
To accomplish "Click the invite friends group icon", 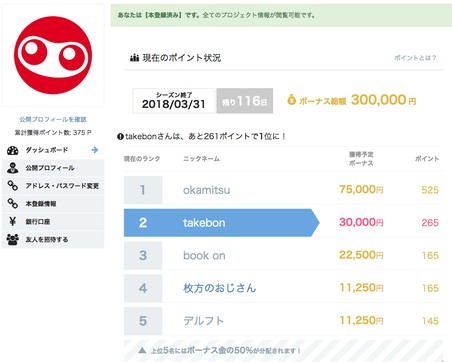I will point(13,239).
